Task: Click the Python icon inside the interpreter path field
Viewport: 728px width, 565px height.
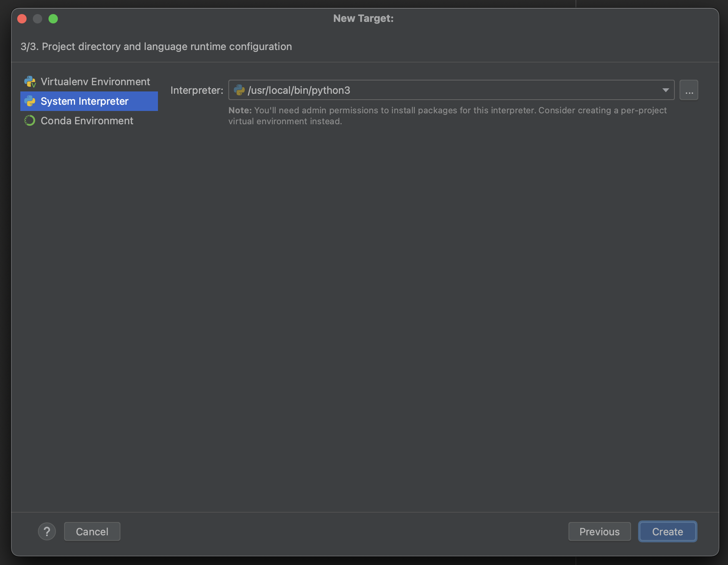Action: [239, 90]
